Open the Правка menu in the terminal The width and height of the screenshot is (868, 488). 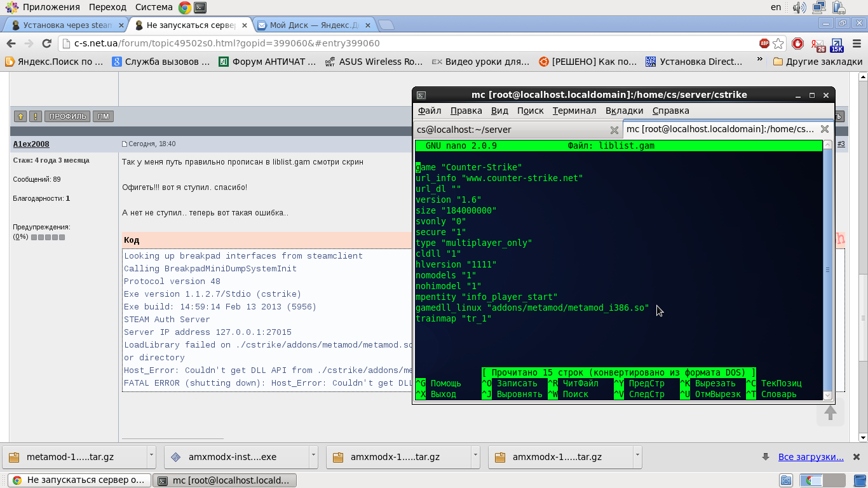[x=466, y=111]
